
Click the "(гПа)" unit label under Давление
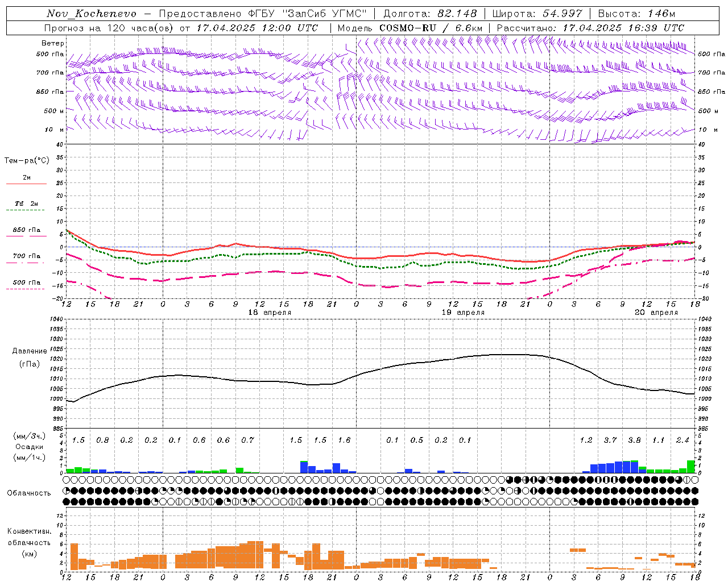point(30,364)
